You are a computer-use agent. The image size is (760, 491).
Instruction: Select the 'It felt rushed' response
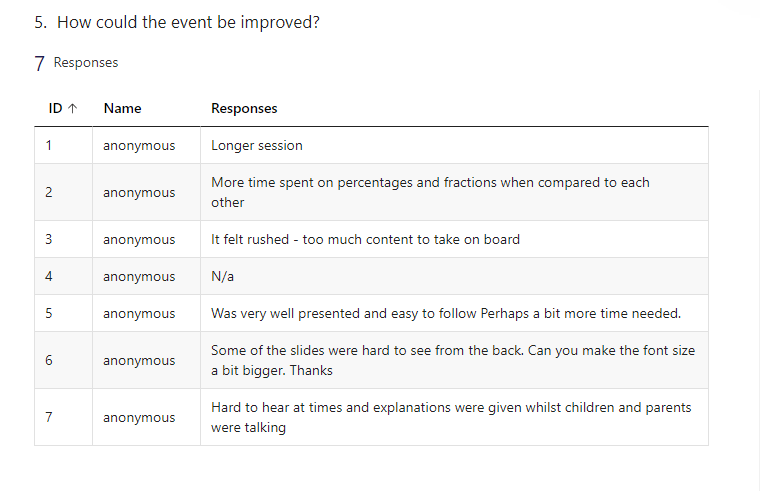[x=365, y=239]
